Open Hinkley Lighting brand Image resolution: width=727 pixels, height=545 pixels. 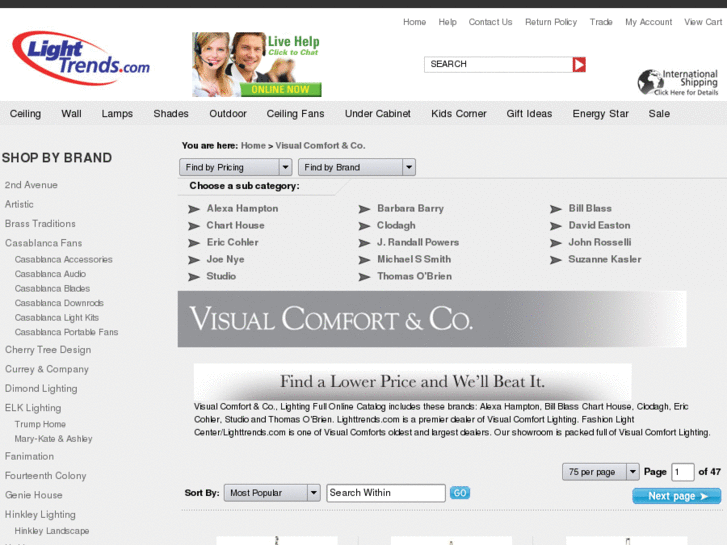tap(40, 515)
